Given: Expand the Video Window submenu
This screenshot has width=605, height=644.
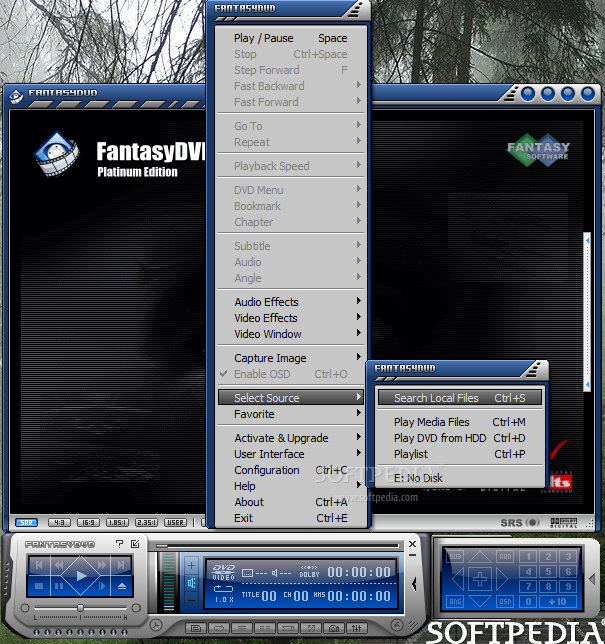Looking at the screenshot, I should click(x=291, y=334).
